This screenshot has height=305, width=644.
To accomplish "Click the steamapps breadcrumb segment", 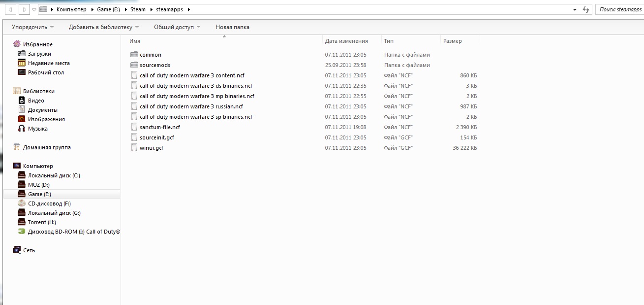I will tap(170, 9).
